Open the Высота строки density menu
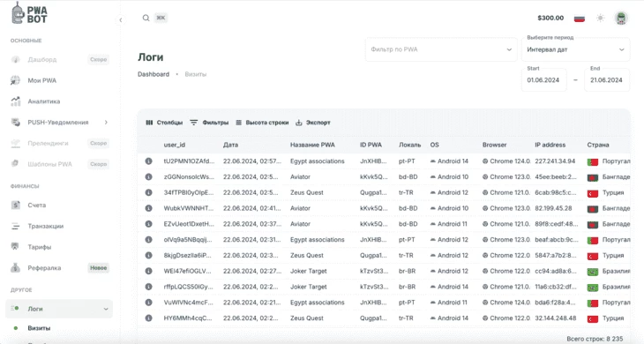Image resolution: width=644 pixels, height=344 pixels. [262, 123]
